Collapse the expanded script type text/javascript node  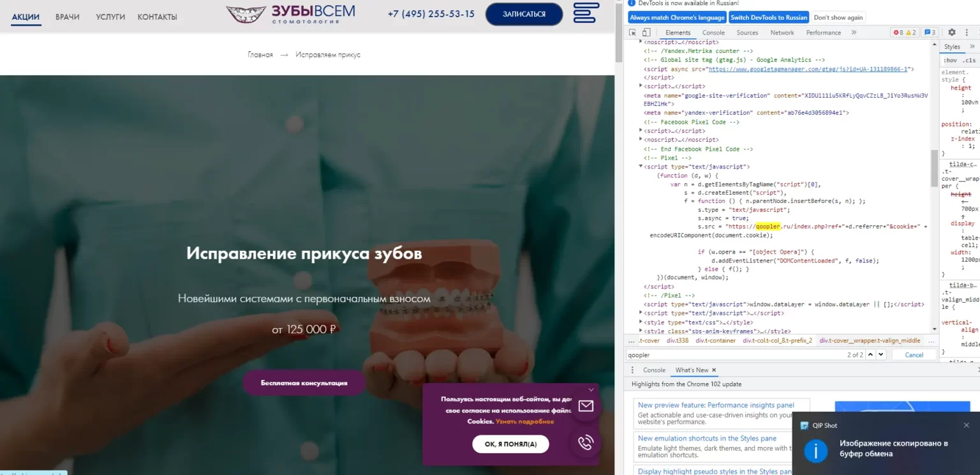pos(641,167)
